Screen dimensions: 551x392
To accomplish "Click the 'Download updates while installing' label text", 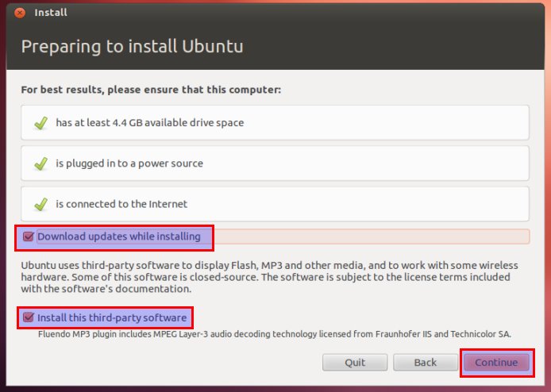I will [x=119, y=236].
